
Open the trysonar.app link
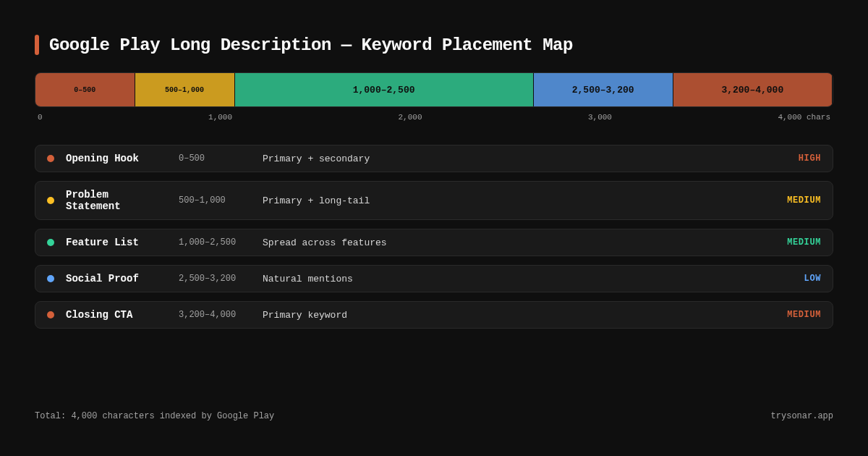(x=801, y=416)
